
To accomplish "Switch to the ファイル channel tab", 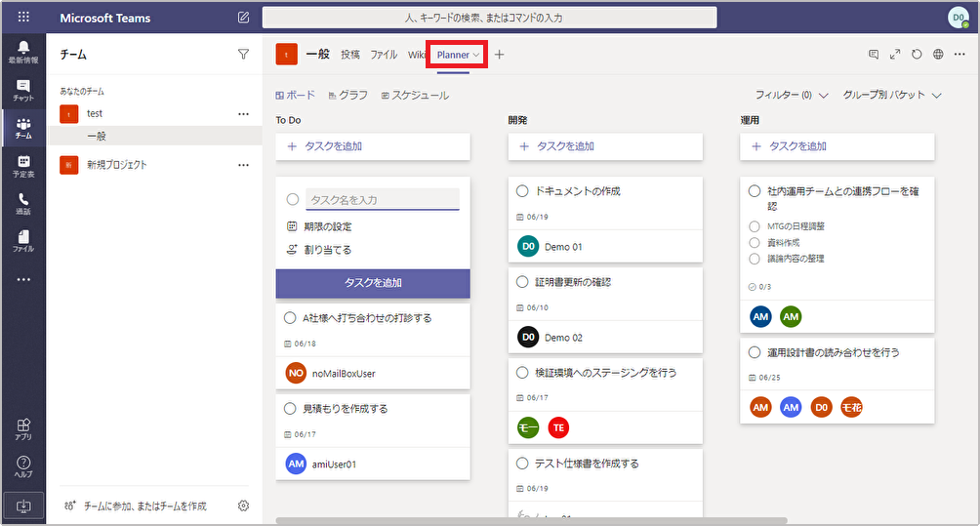I will pos(384,55).
